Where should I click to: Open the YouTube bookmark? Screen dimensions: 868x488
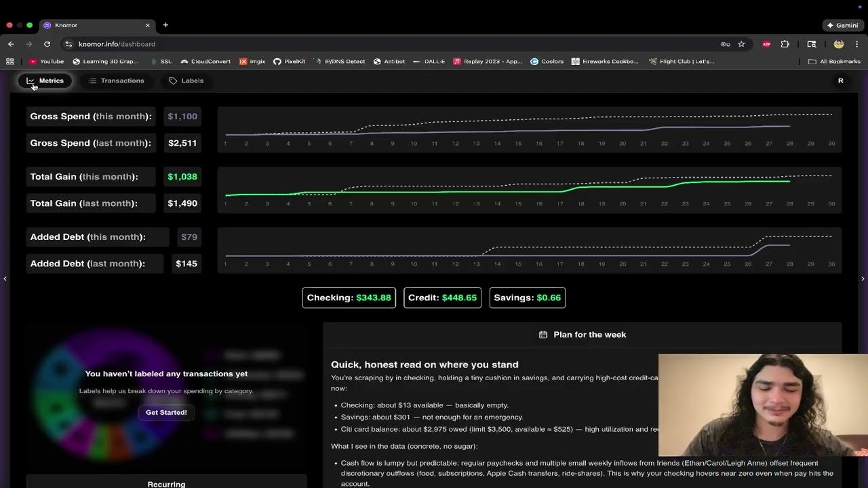pyautogui.click(x=46, y=62)
